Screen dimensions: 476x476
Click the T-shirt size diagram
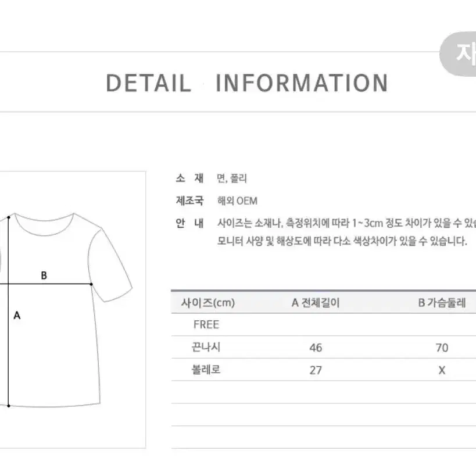(x=73, y=310)
